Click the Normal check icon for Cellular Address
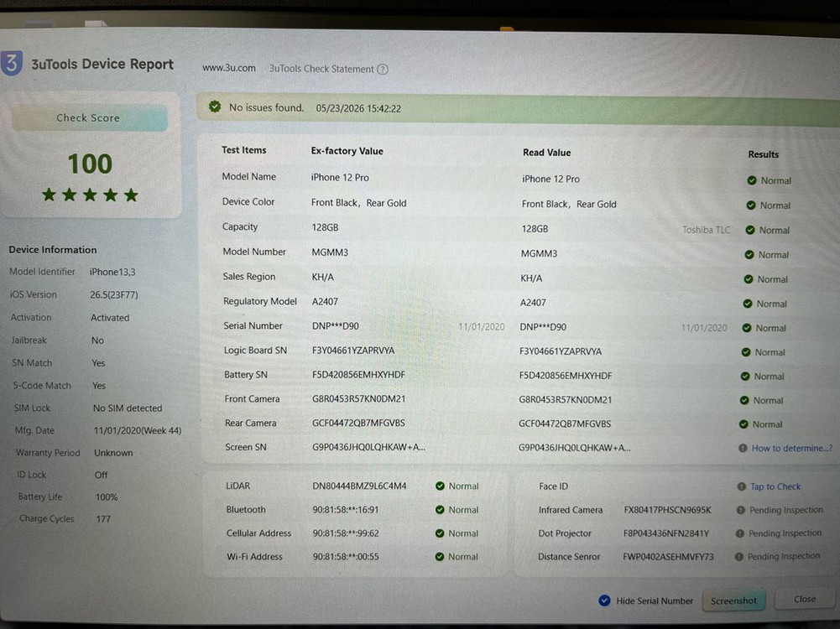 pos(440,533)
